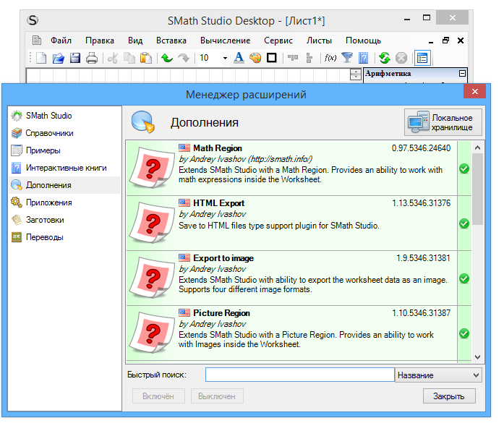This screenshot has width=504, height=431.
Task: Open background color palette icon
Action: coord(255,58)
